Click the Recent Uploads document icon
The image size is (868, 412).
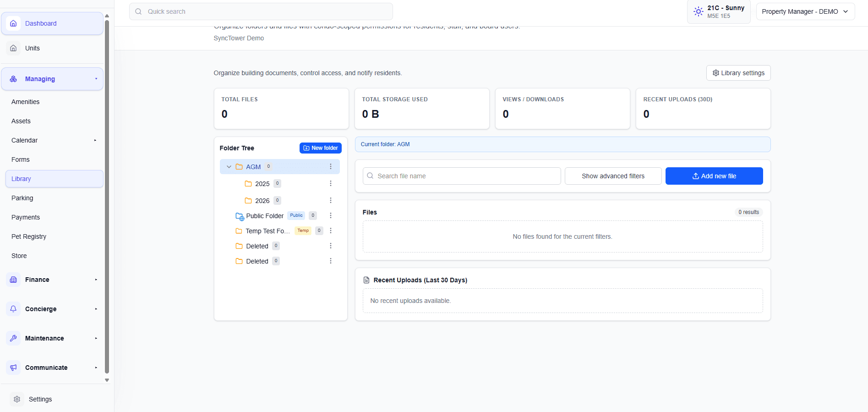coord(366,280)
